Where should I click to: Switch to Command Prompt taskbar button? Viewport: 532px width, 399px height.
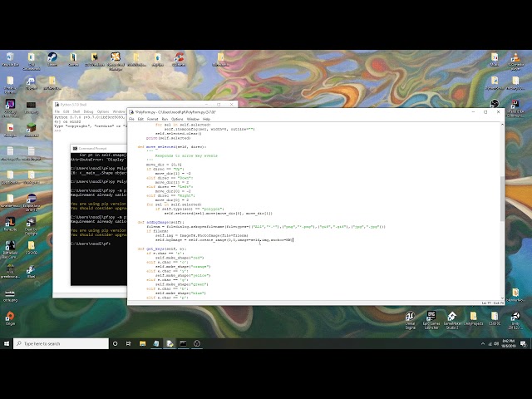point(183,343)
